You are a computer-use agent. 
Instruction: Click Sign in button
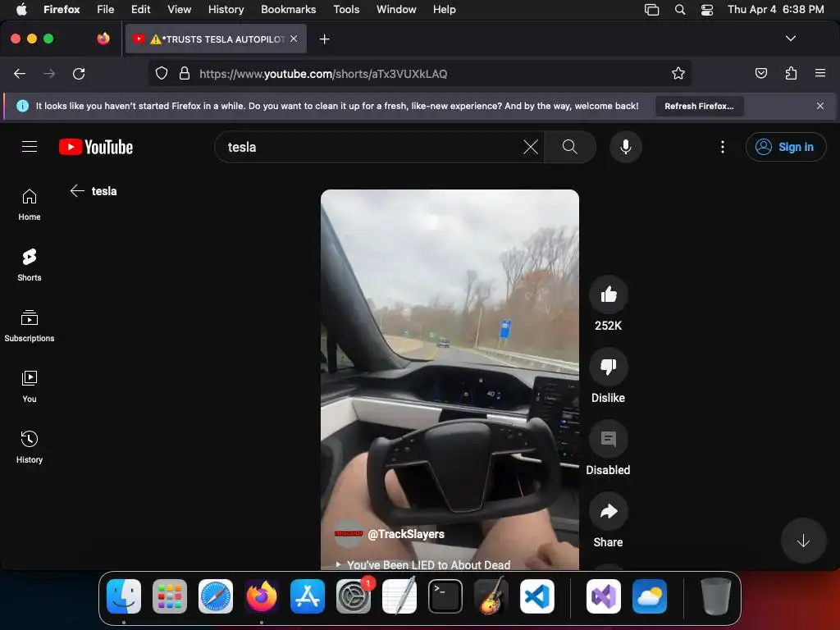click(x=786, y=147)
